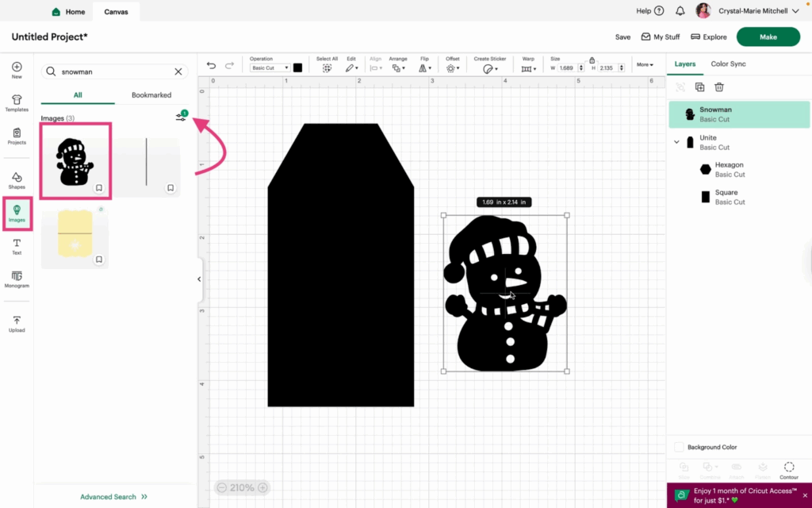Viewport: 812px width, 508px height.
Task: Toggle the size aspect ratio lock
Action: click(592, 60)
